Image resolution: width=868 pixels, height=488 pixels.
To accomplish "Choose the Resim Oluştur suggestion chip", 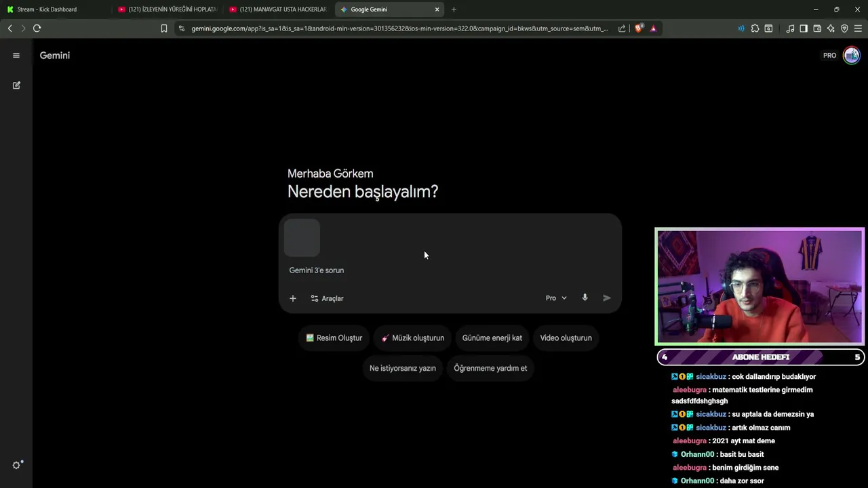I will tap(334, 338).
